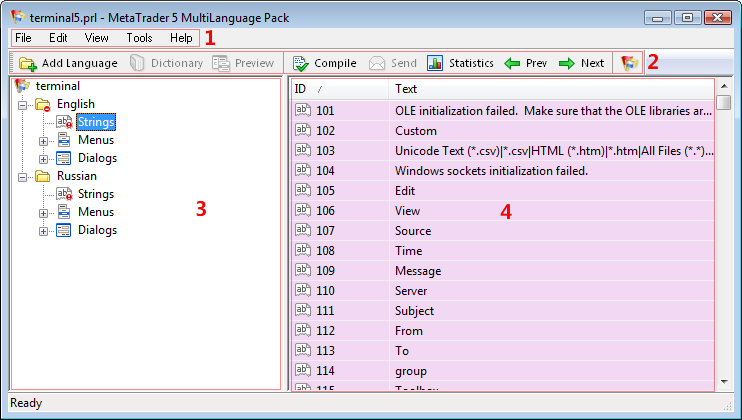Go to next item with Next
Viewport: 742px width, 420px height.
tap(581, 63)
